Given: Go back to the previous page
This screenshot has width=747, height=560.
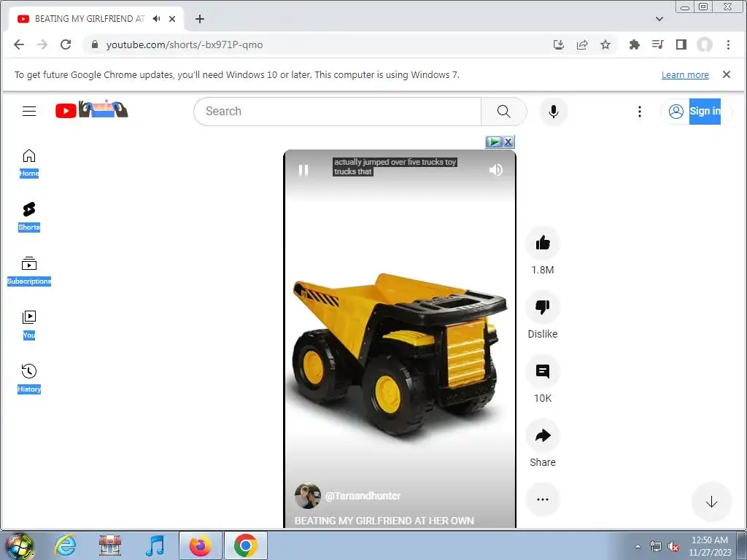Looking at the screenshot, I should click(x=18, y=44).
